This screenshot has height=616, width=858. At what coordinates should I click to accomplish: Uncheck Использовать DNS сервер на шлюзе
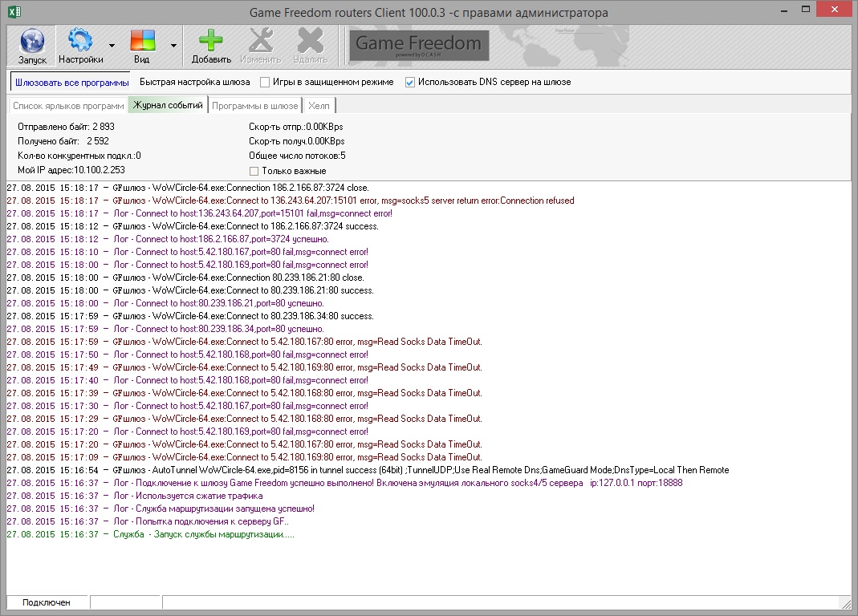pyautogui.click(x=410, y=82)
